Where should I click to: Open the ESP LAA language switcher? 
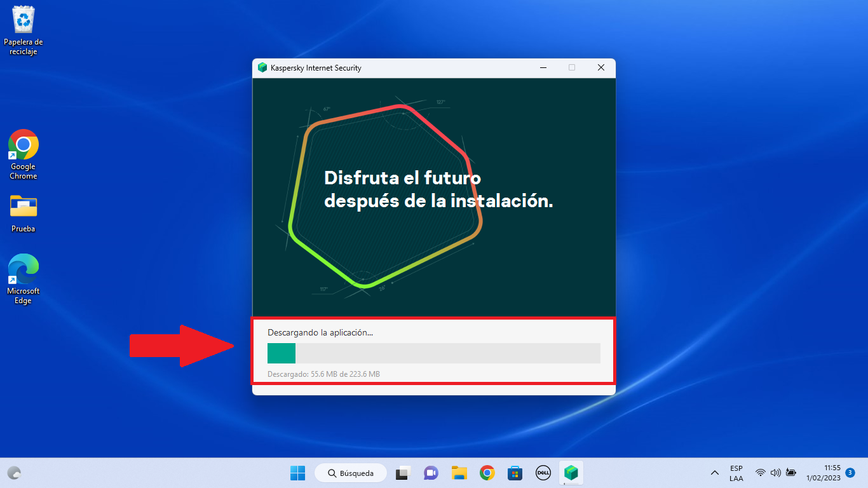pos(736,473)
